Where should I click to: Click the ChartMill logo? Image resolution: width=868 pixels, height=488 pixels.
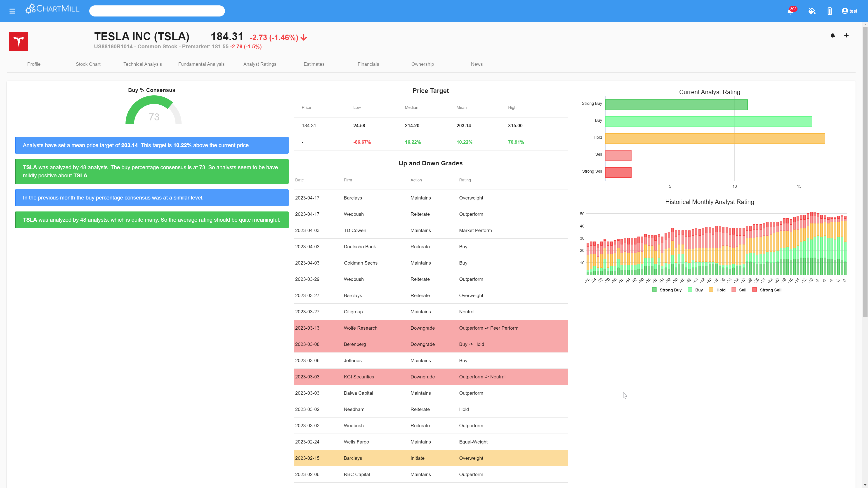pyautogui.click(x=53, y=9)
